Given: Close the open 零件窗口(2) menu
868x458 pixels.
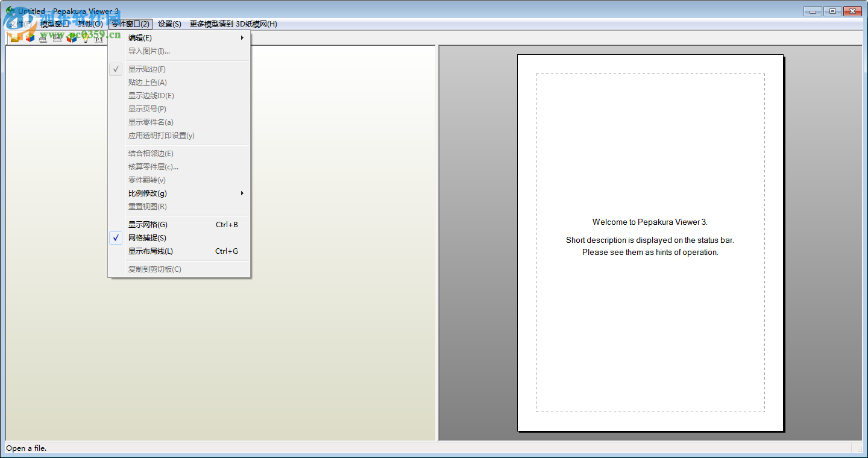Looking at the screenshot, I should click(x=130, y=24).
